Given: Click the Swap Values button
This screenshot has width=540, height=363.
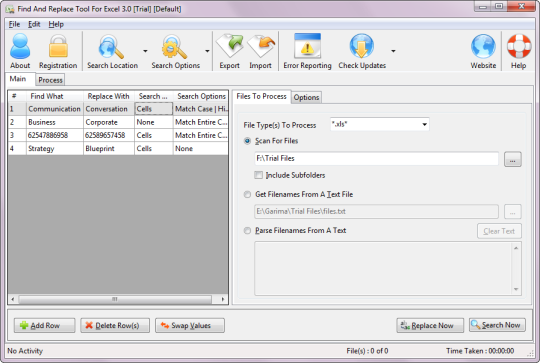Looking at the screenshot, I should pyautogui.click(x=190, y=325).
